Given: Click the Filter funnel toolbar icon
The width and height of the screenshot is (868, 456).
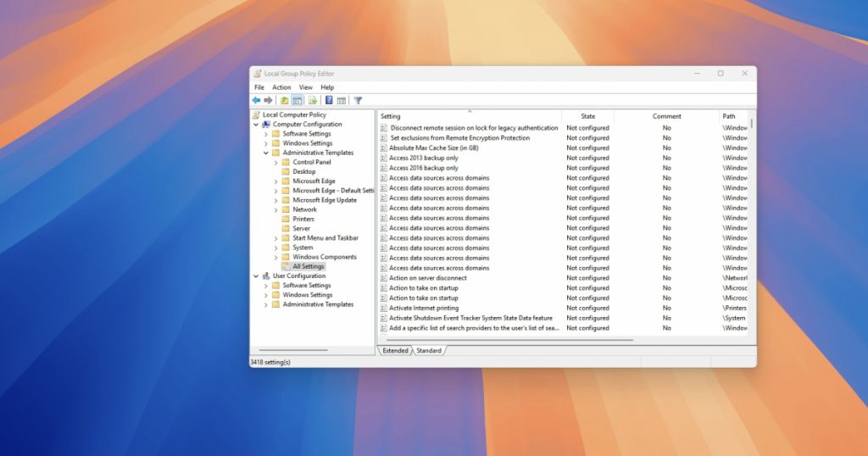Looking at the screenshot, I should tap(358, 100).
